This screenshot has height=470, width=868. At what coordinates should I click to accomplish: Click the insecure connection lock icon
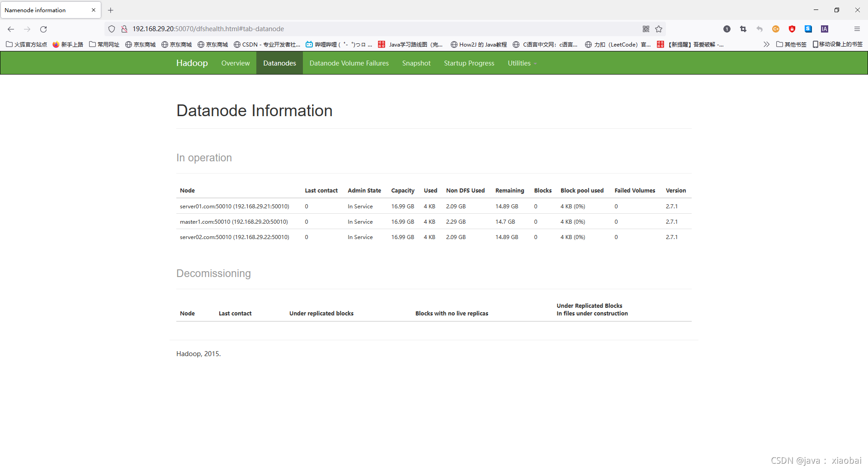pyautogui.click(x=124, y=29)
